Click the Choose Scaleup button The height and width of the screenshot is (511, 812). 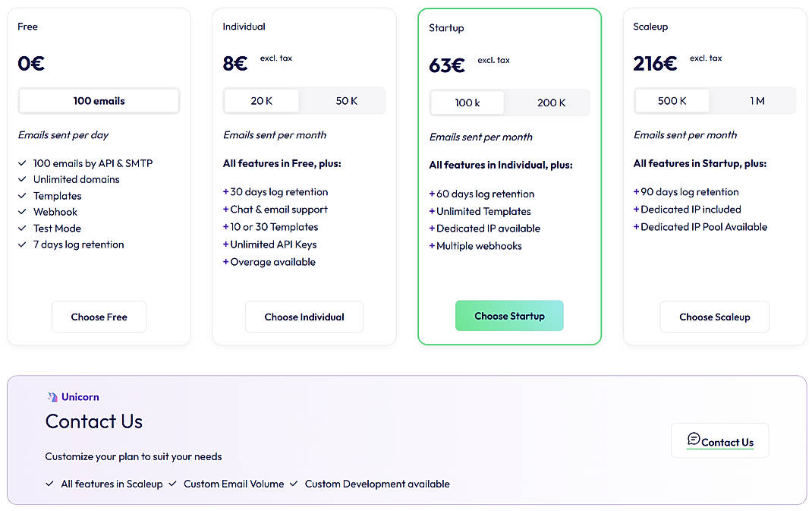click(x=714, y=317)
